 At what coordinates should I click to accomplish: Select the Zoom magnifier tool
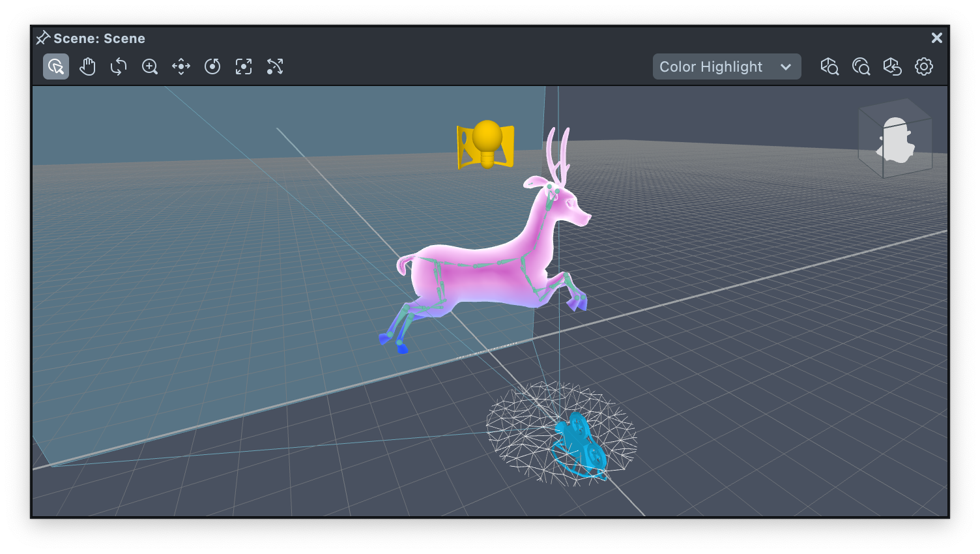click(x=150, y=66)
